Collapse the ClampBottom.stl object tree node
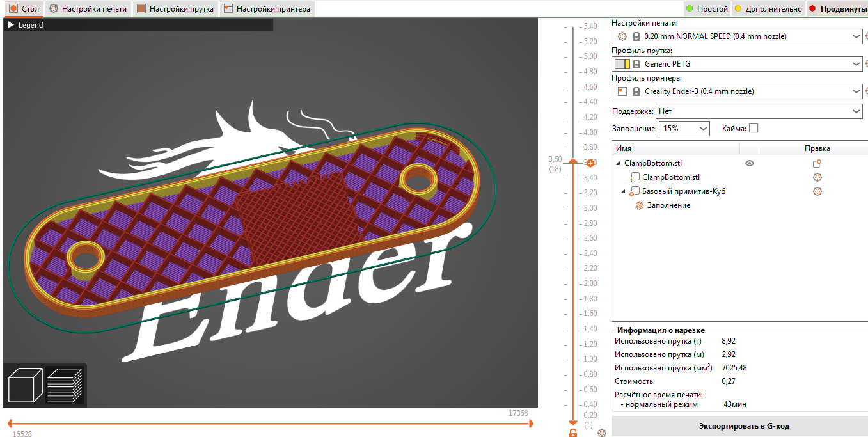Viewport: 868px width, 437px height. tap(618, 164)
